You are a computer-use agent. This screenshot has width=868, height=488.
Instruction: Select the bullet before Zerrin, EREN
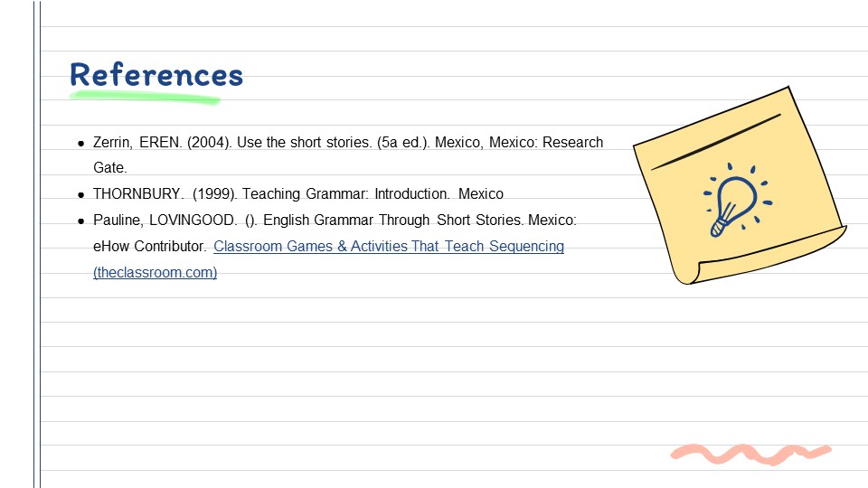pyautogui.click(x=81, y=143)
